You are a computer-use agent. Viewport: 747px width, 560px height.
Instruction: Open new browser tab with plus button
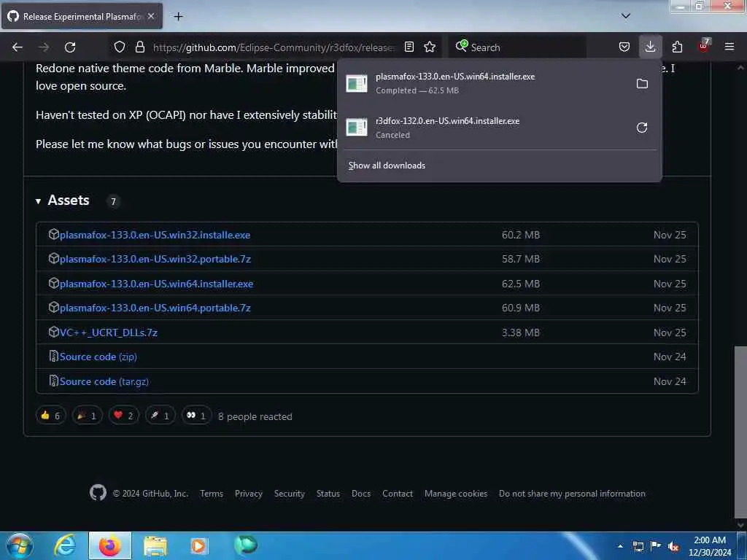178,17
